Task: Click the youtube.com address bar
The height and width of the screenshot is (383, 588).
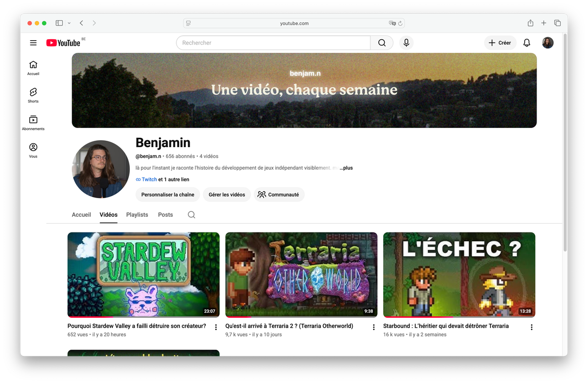Action: [294, 23]
